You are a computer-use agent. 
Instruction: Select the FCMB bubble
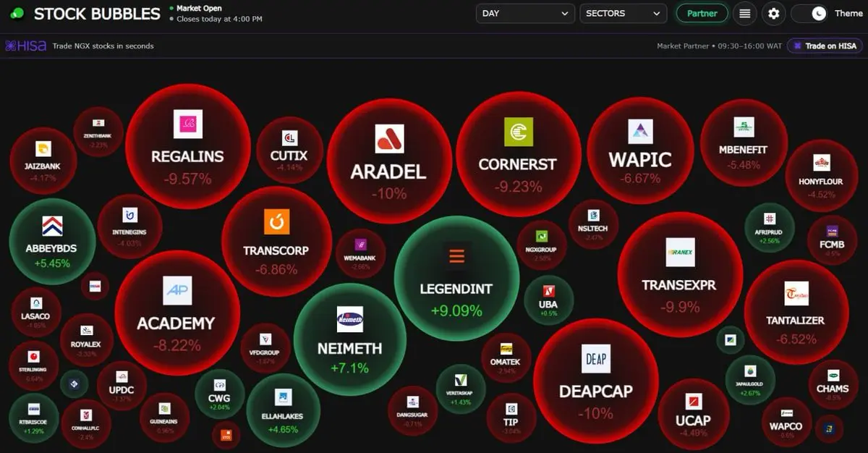[832, 240]
